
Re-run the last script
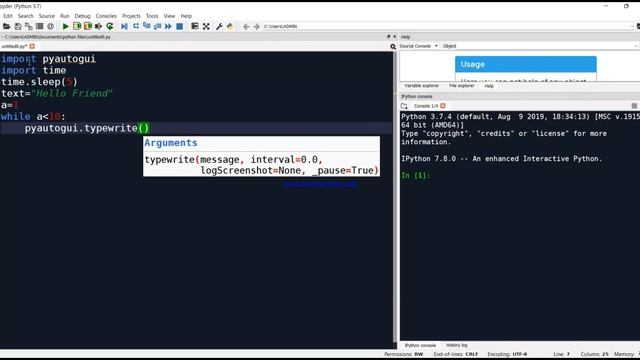110,26
